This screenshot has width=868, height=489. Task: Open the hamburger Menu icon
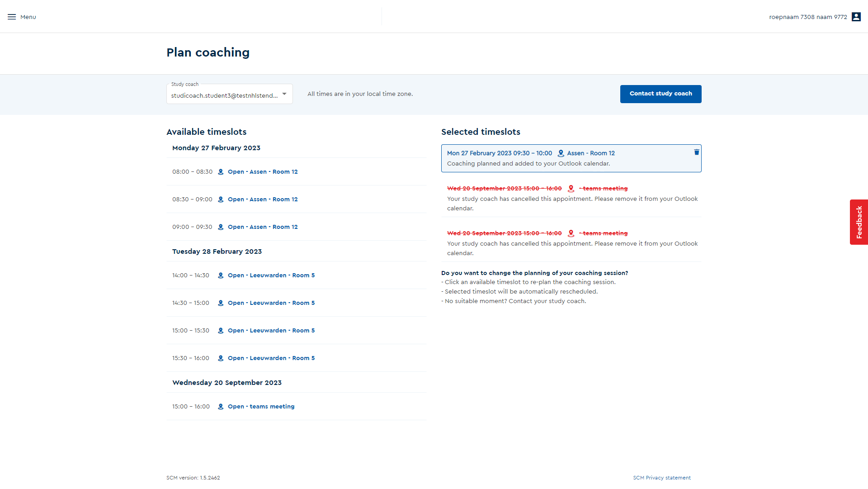(12, 17)
